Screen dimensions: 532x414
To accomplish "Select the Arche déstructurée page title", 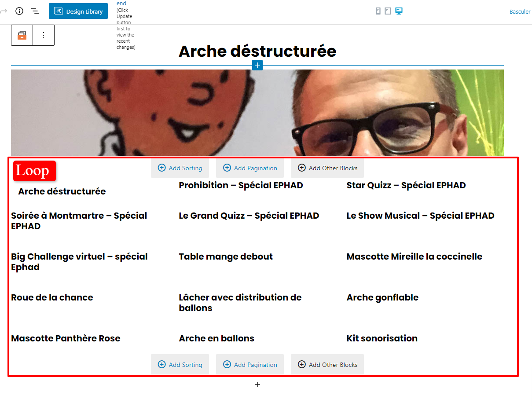I will (x=257, y=51).
